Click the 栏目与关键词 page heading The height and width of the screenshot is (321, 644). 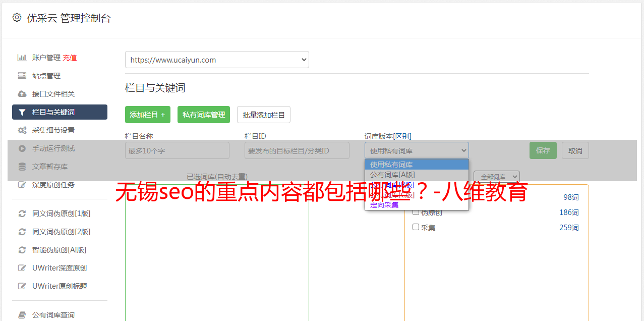coord(155,88)
